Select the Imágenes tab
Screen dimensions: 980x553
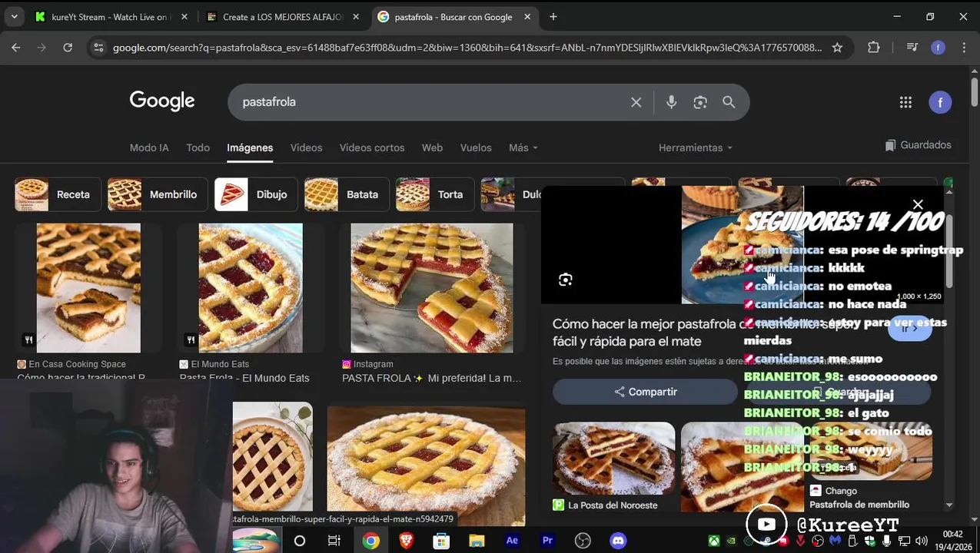(x=250, y=147)
